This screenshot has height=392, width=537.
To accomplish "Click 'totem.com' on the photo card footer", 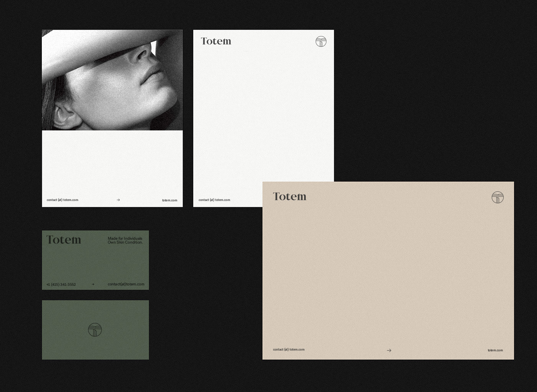I will 170,200.
